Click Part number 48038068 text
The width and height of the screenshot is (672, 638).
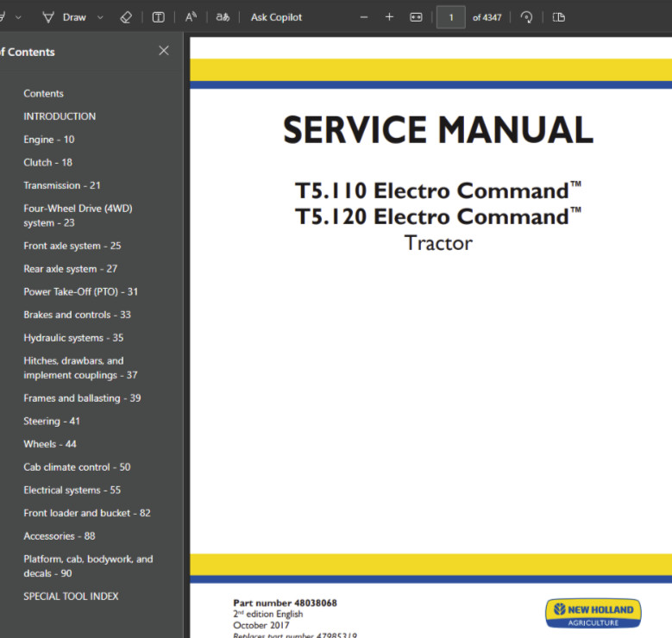click(285, 603)
